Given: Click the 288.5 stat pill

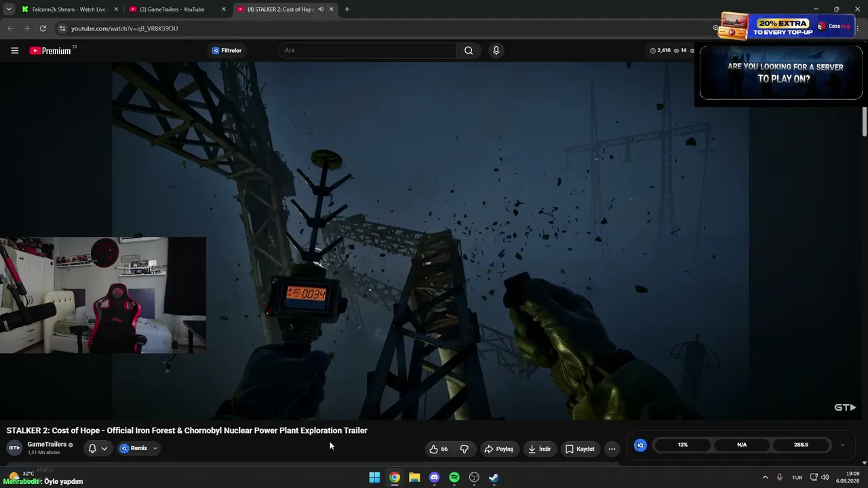Looking at the screenshot, I should 801,445.
